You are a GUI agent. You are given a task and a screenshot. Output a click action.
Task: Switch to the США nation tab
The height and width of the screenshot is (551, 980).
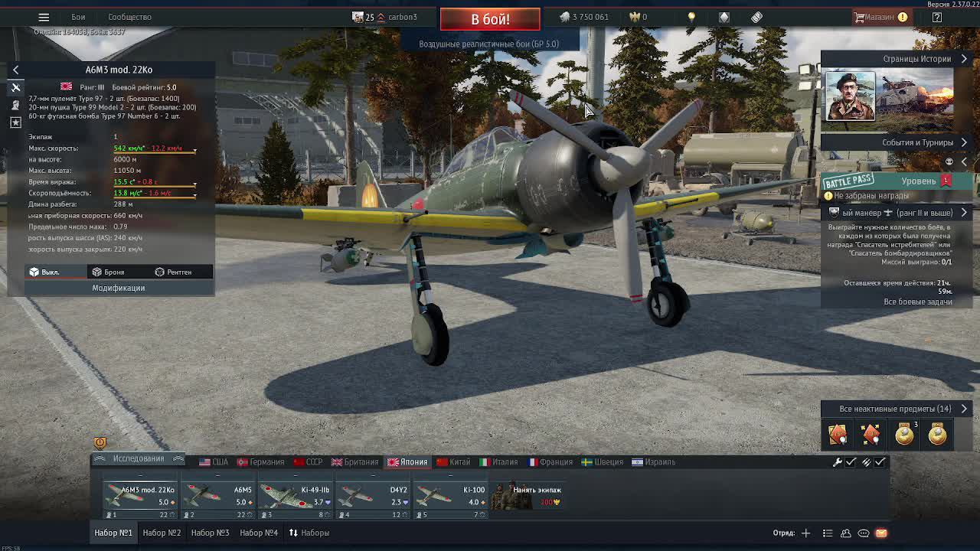(x=214, y=462)
